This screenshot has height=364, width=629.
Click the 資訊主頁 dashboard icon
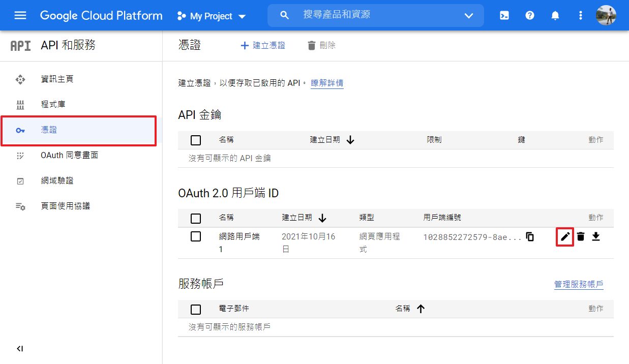20,79
